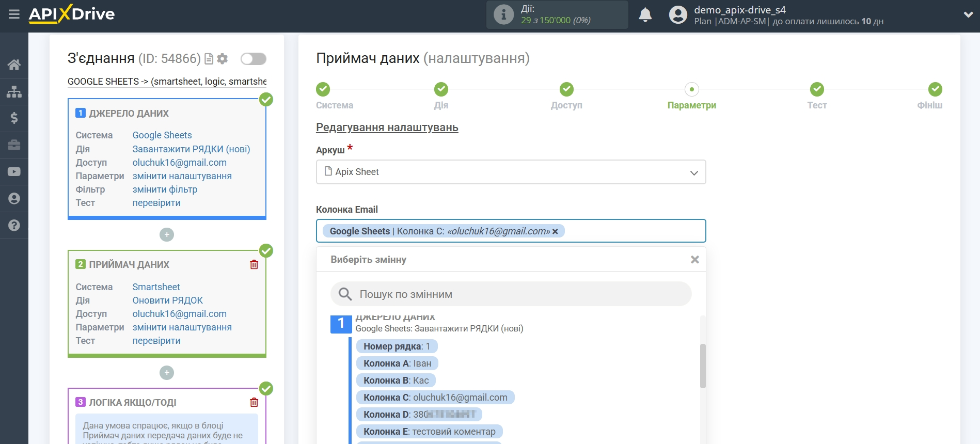Select variable Колонка A: Іван
The width and height of the screenshot is (980, 444).
click(397, 363)
